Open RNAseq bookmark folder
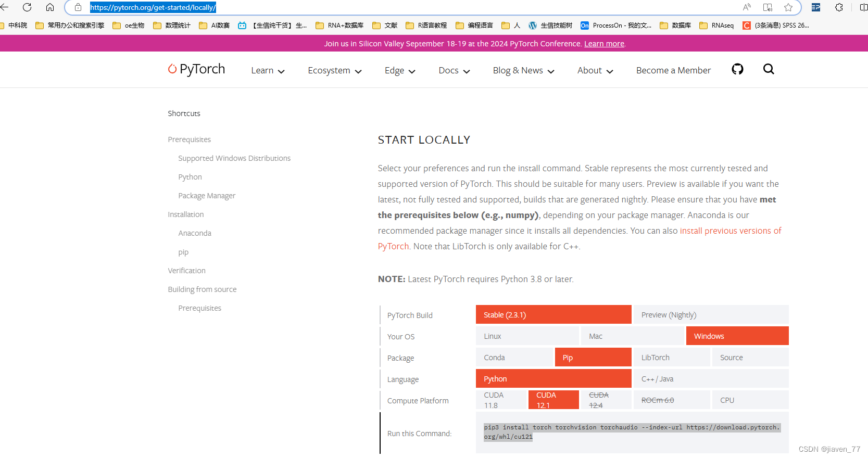The height and width of the screenshot is (458, 868). pyautogui.click(x=716, y=25)
